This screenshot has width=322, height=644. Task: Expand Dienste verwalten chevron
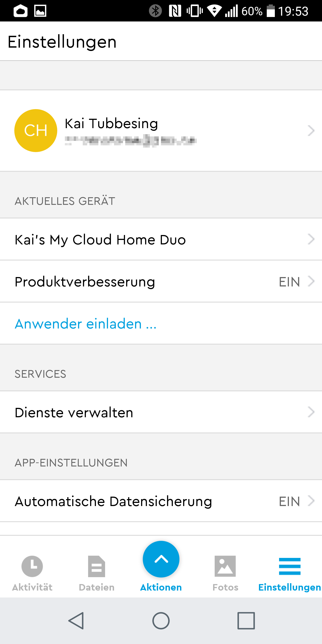click(x=311, y=412)
